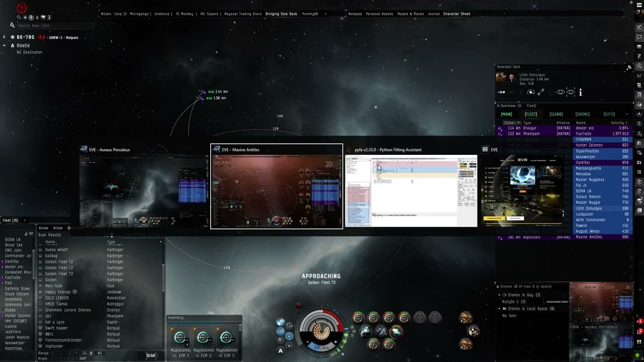Activate the first ECM module in top rack
644x362 pixels.
pos(358,318)
